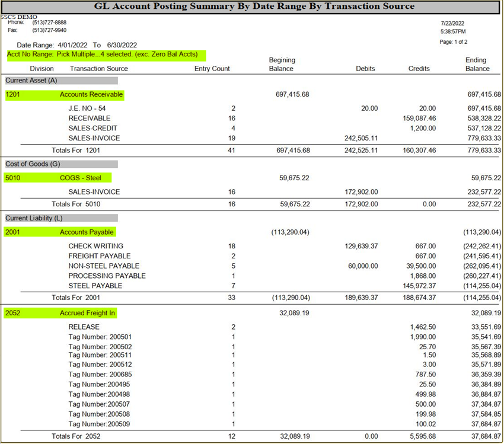Image resolution: width=504 pixels, height=444 pixels.
Task: Select the CHECK WRITING transaction row
Action: [x=95, y=246]
